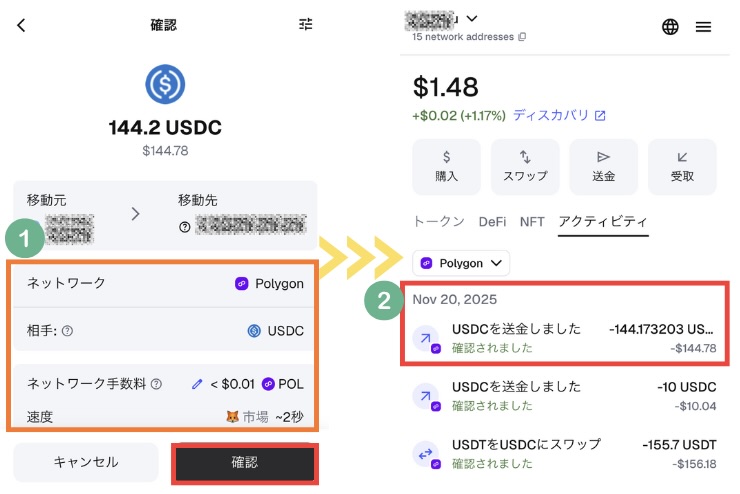Open the globe network icon

[x=670, y=27]
